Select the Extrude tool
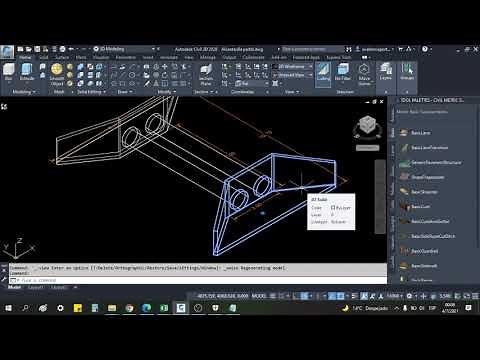The image size is (480, 360). coord(27,72)
